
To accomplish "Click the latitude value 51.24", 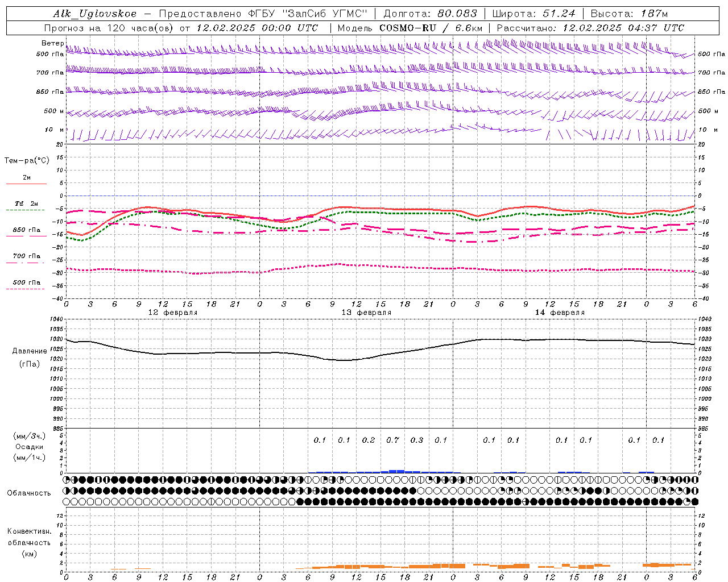I will pos(559,14).
